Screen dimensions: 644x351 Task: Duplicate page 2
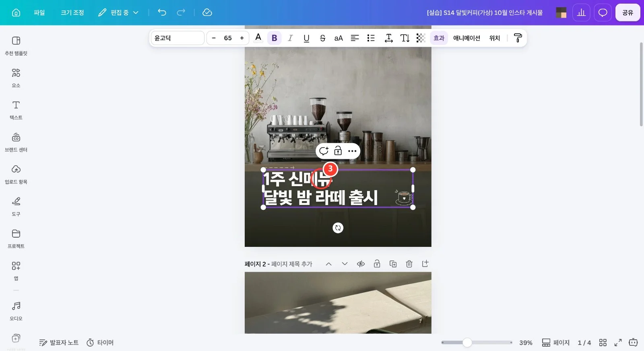(x=393, y=264)
